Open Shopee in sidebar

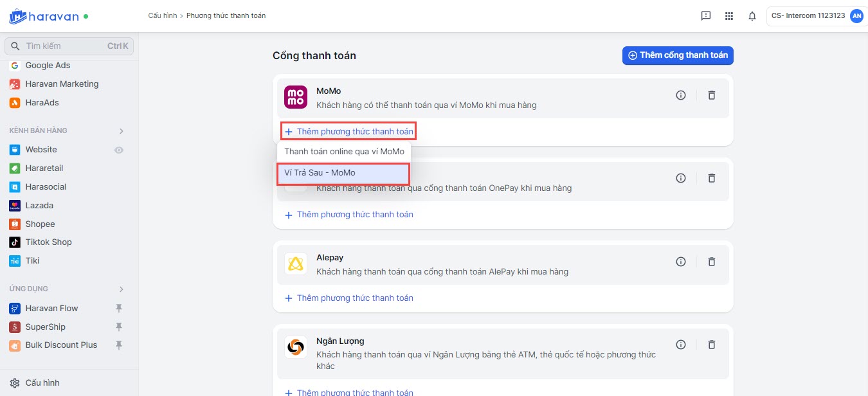[41, 224]
